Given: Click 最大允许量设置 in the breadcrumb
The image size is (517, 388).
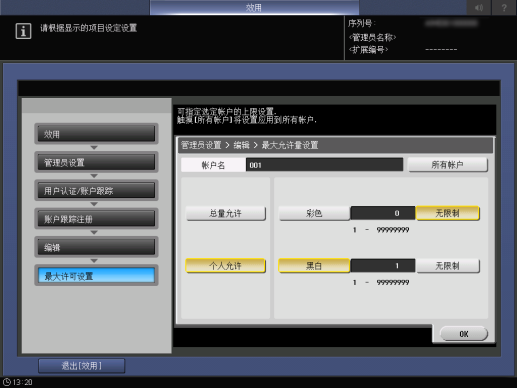Looking at the screenshot, I should pos(290,145).
